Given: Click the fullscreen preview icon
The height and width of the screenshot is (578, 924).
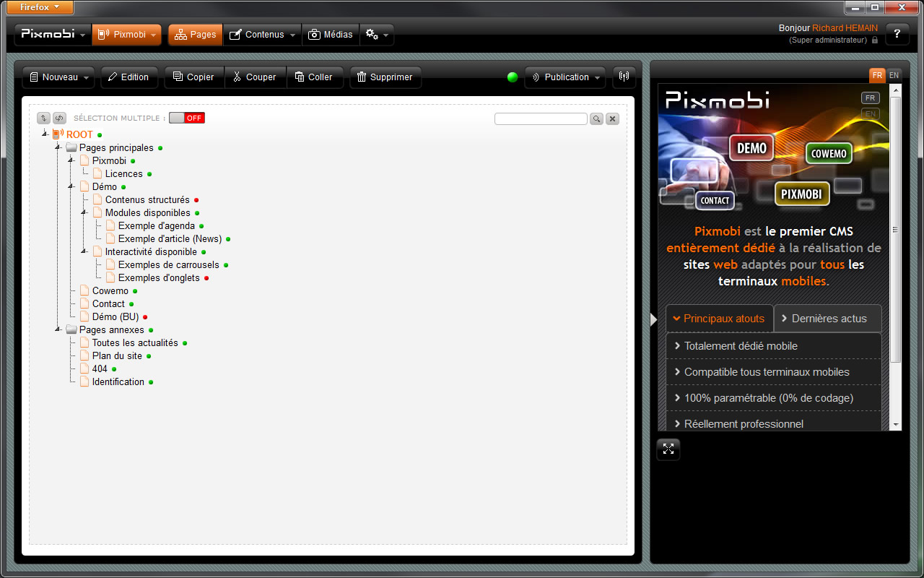Looking at the screenshot, I should (668, 449).
